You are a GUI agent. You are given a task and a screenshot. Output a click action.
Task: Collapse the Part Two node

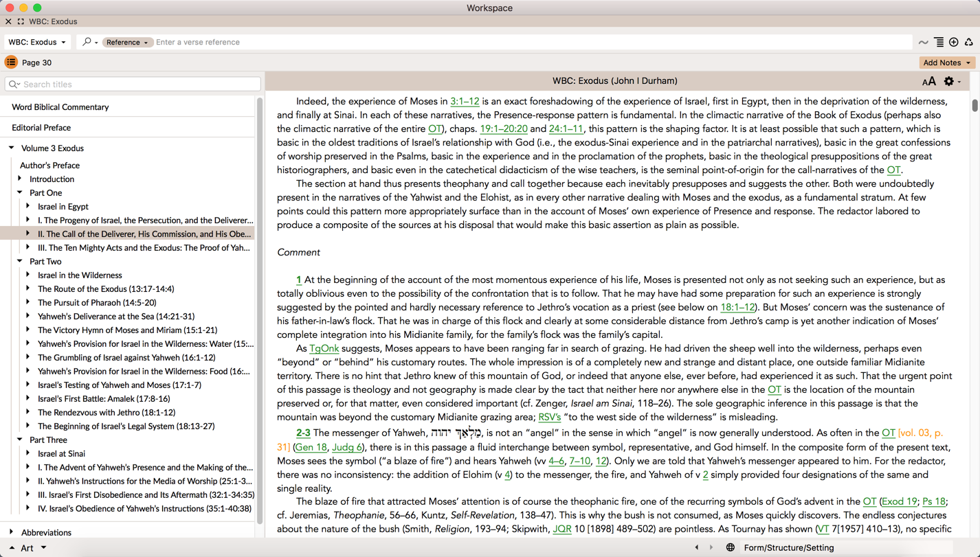click(20, 261)
